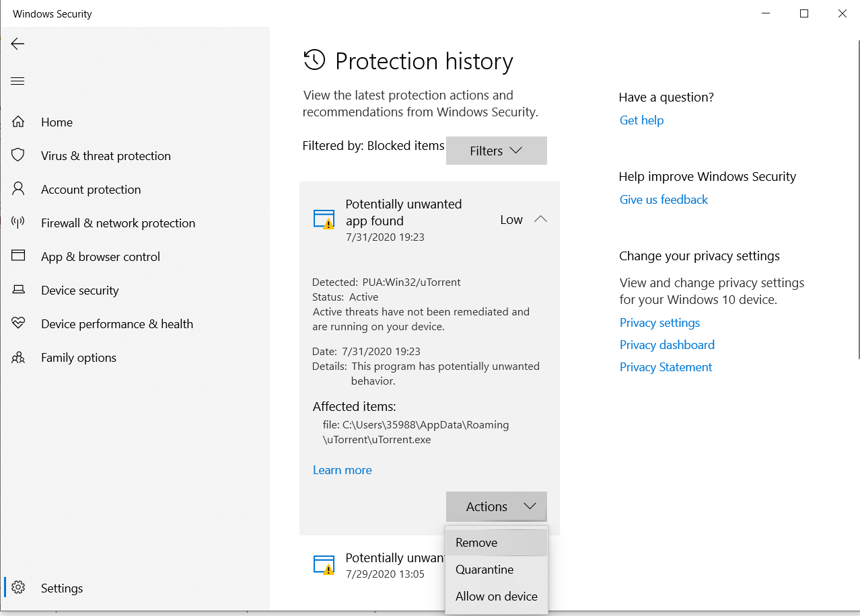Viewport: 860px width, 616px height.
Task: Choose Allow on device option
Action: tap(497, 596)
